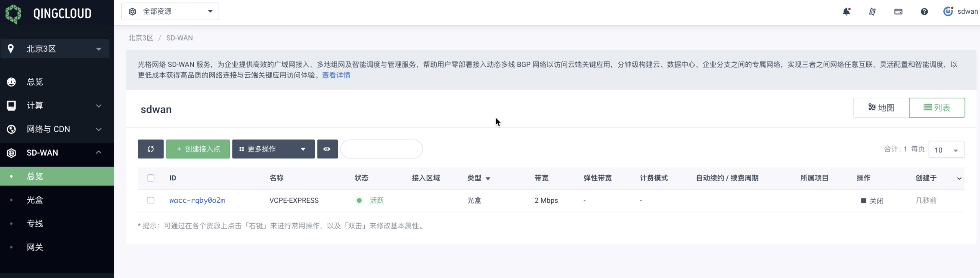Open the 查看详情 link
Image resolution: width=980 pixels, height=278 pixels.
click(336, 75)
